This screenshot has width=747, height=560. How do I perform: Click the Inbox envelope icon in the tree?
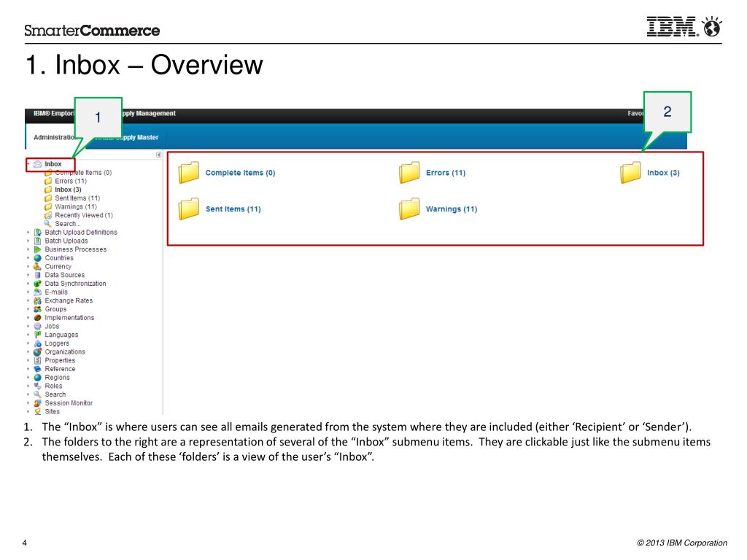click(38, 164)
